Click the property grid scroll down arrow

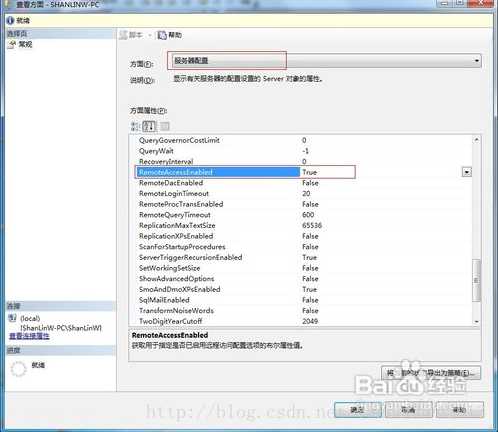[x=477, y=321]
